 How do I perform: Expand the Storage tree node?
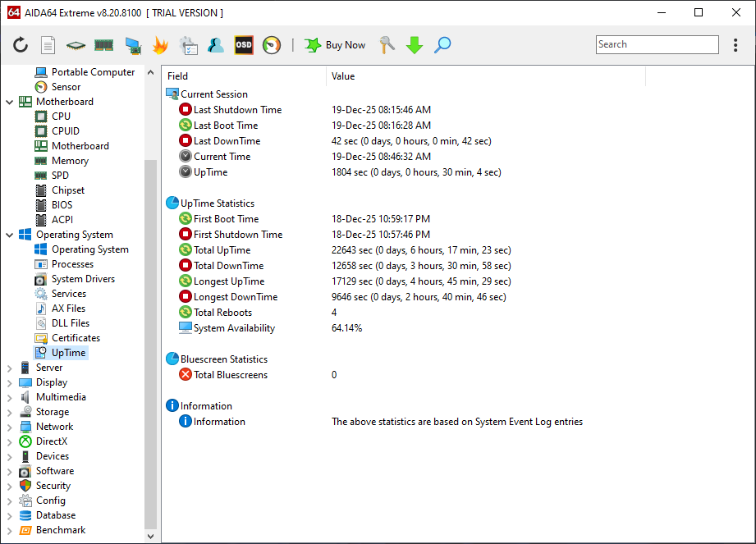click(10, 412)
